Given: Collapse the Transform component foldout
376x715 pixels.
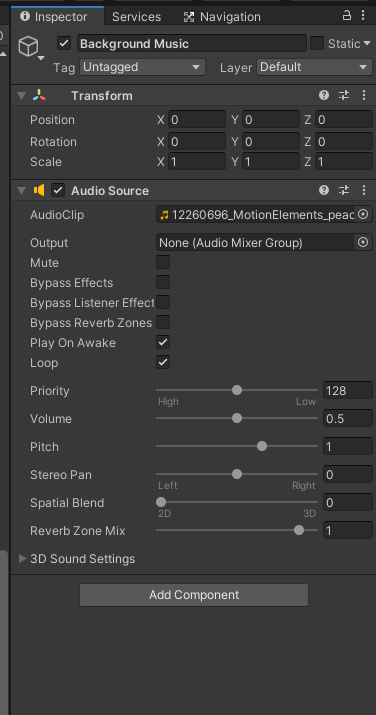Looking at the screenshot, I should [x=21, y=95].
